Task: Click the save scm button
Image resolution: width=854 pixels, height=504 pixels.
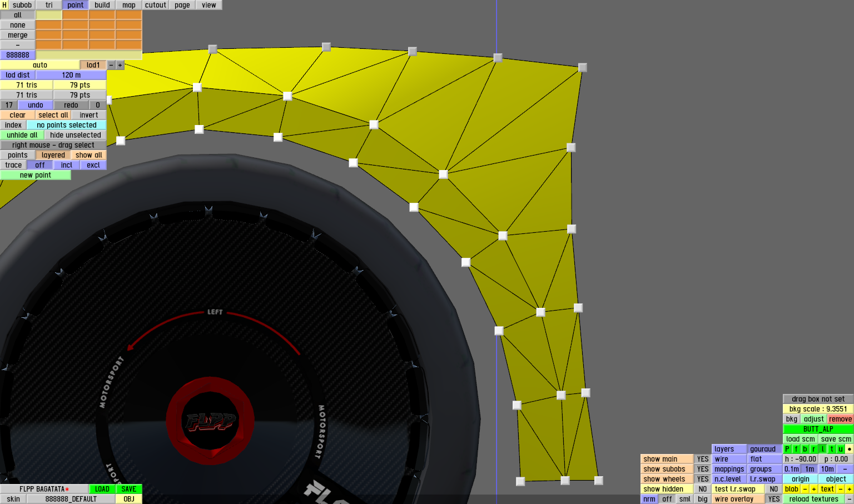Action: coord(836,439)
